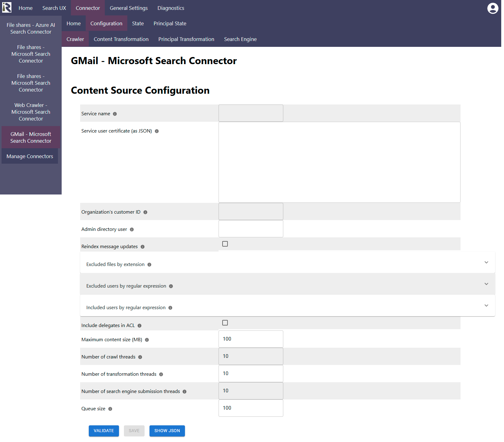The width and height of the screenshot is (504, 442).
Task: Show info for Queue size
Action: 110,409
